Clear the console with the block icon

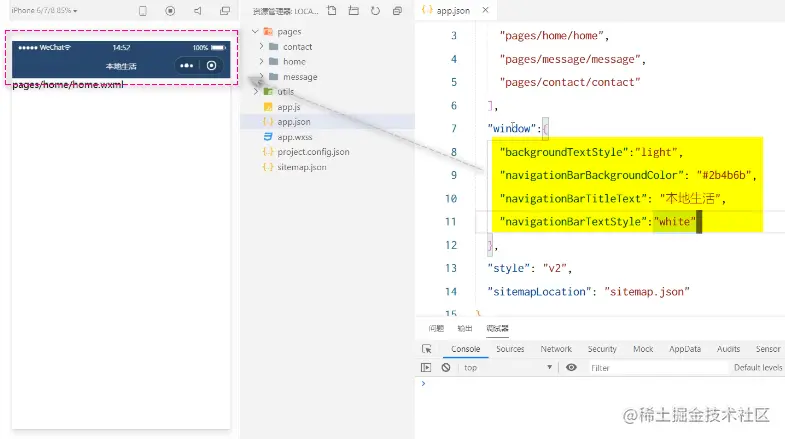click(x=446, y=367)
